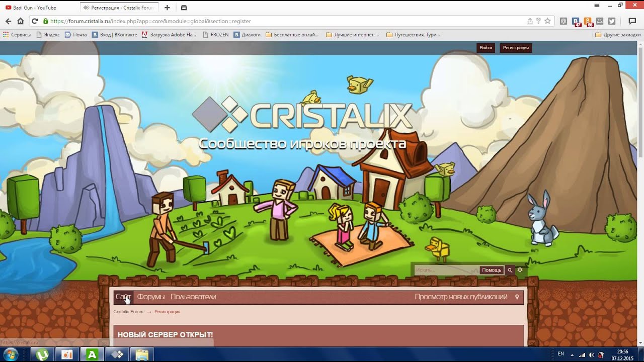Open the VK extension with 47 badge
Image resolution: width=644 pixels, height=362 pixels.
tap(576, 22)
